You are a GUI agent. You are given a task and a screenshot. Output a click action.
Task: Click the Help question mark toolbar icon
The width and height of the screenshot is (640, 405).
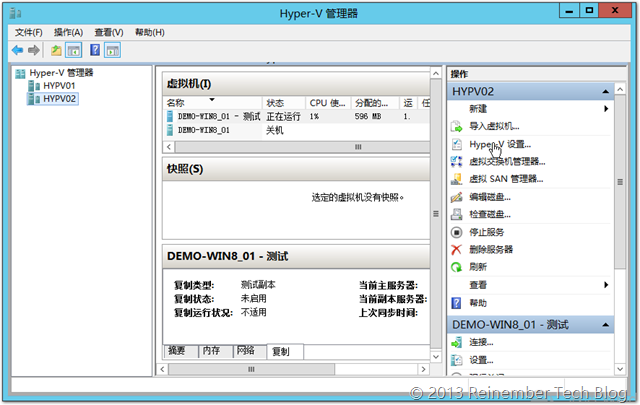pos(95,50)
